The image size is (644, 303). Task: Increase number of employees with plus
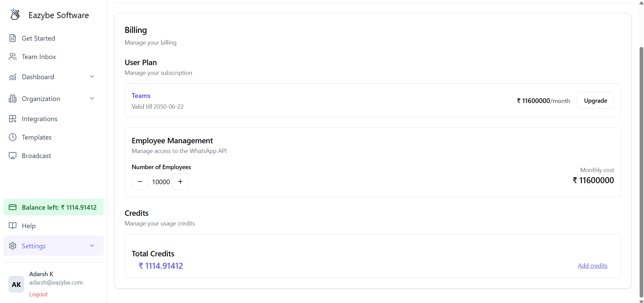[x=180, y=182]
